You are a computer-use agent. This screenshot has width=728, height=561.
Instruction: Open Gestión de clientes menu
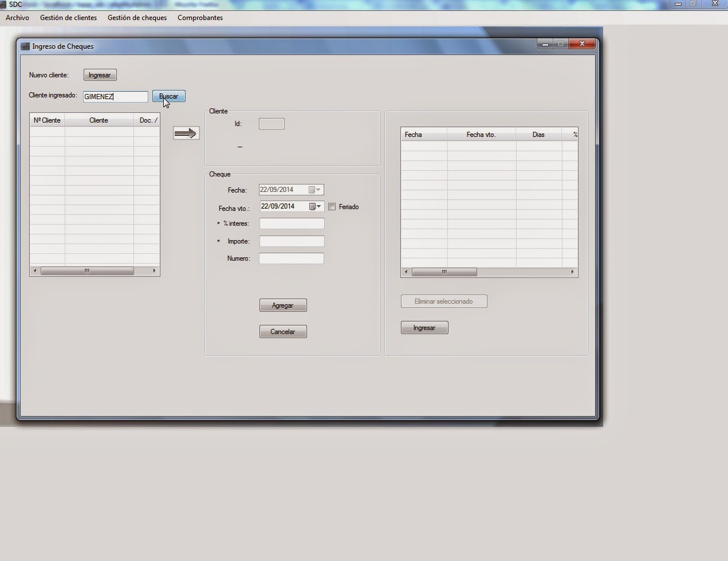[x=68, y=18]
